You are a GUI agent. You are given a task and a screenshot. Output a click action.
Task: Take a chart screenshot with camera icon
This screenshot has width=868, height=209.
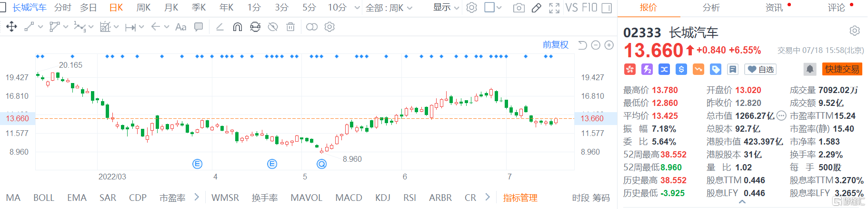(x=519, y=8)
